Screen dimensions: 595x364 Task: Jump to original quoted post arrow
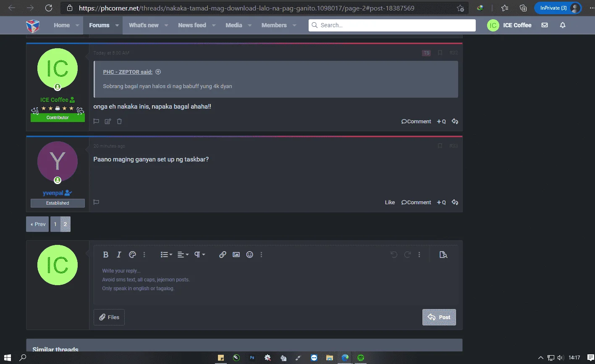click(158, 72)
